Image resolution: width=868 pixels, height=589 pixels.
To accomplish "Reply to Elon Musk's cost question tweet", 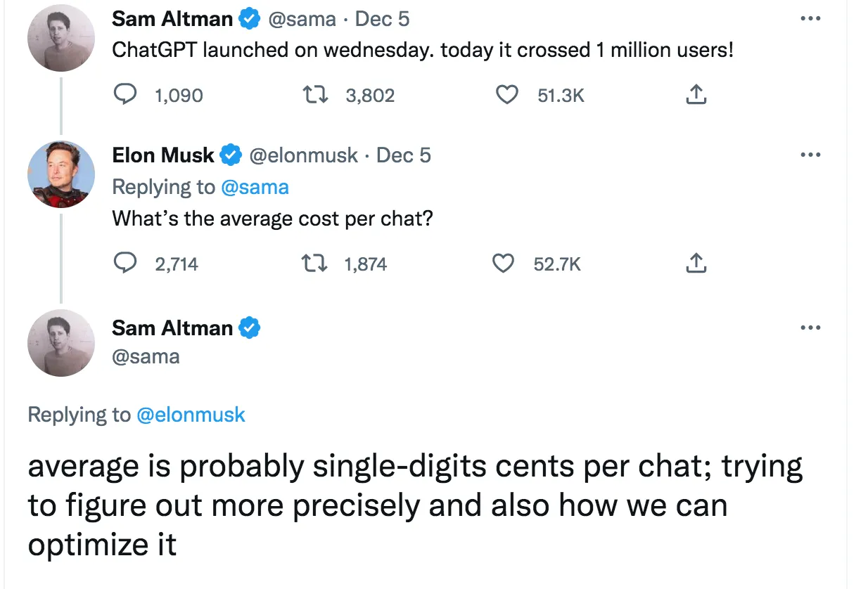I will pyautogui.click(x=125, y=264).
